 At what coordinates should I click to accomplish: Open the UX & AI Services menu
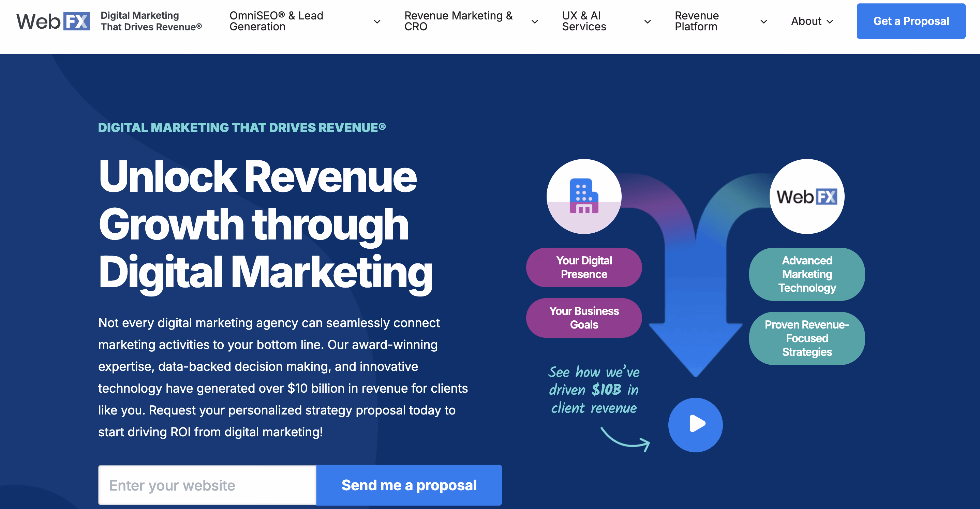click(x=584, y=21)
